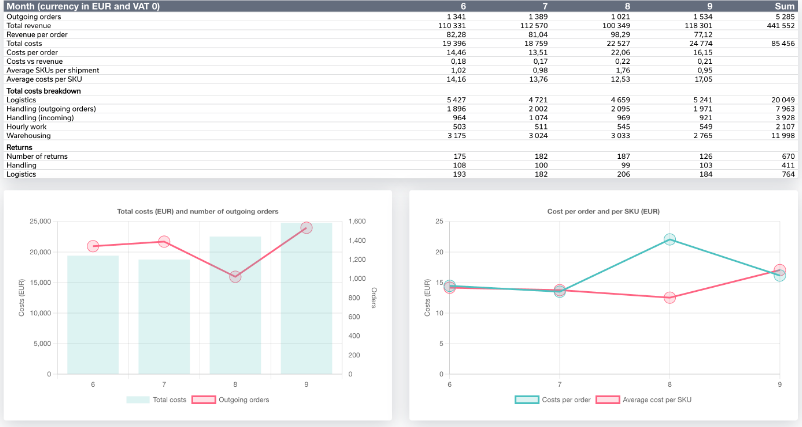Click 'Returns' section heading
Screen dimensions: 802x427
click(19, 147)
